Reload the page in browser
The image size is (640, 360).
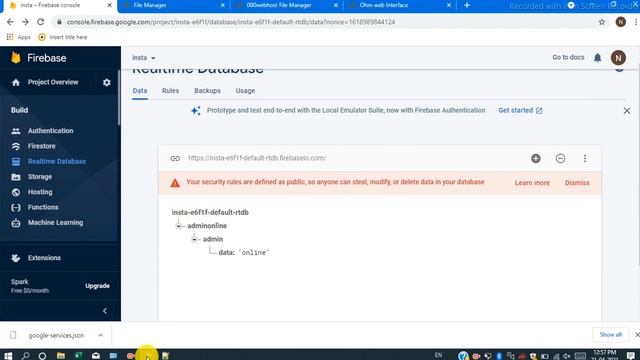click(40, 22)
